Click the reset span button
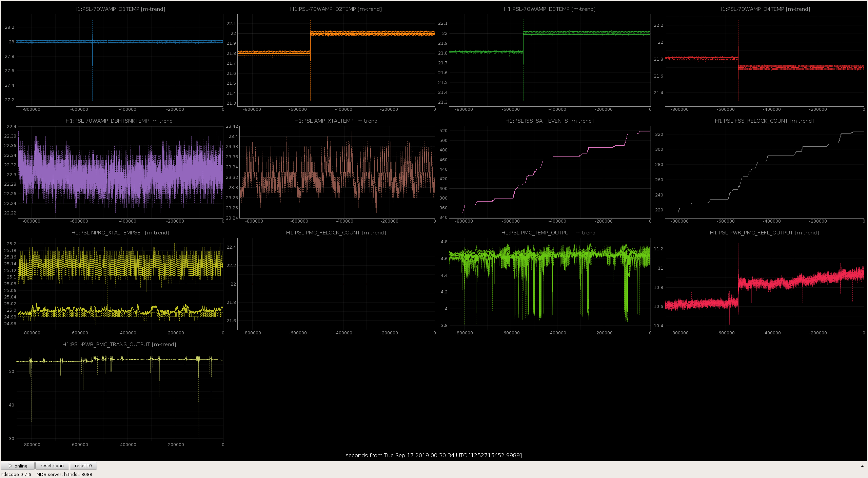The height and width of the screenshot is (478, 868). coord(52,466)
